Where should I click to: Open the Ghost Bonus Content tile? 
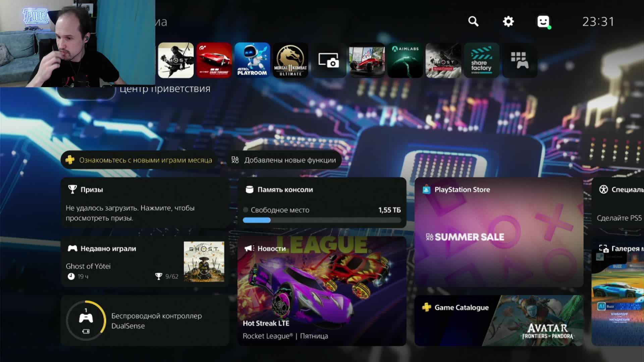(443, 60)
